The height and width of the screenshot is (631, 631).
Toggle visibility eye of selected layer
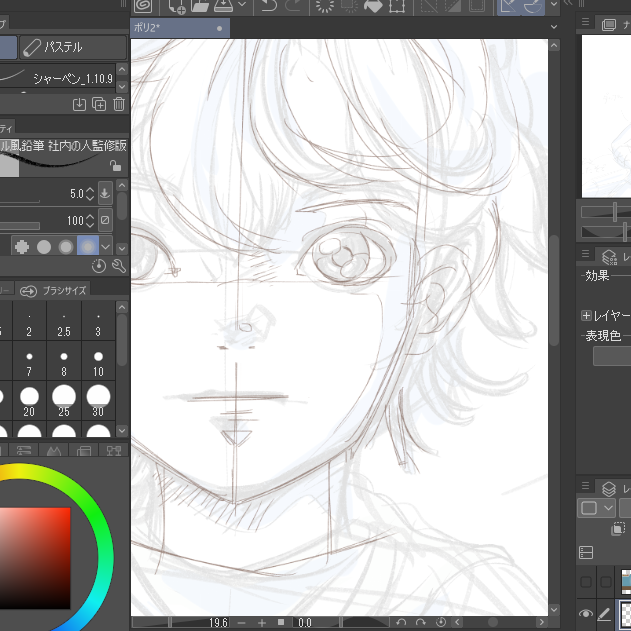coord(586,614)
